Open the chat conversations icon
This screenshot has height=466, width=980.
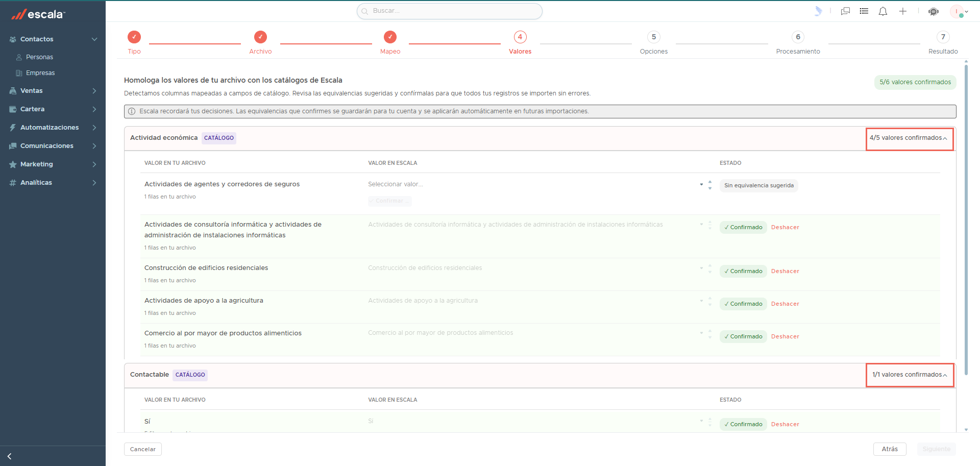click(x=845, y=11)
